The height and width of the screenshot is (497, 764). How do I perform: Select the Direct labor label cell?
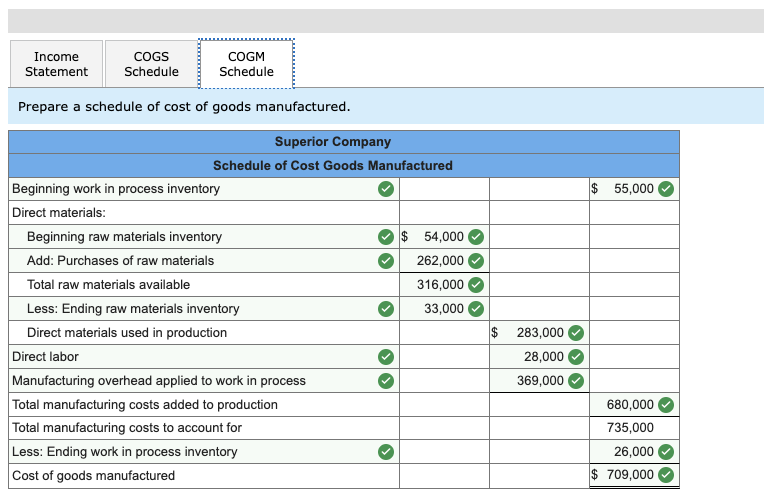pyautogui.click(x=204, y=357)
